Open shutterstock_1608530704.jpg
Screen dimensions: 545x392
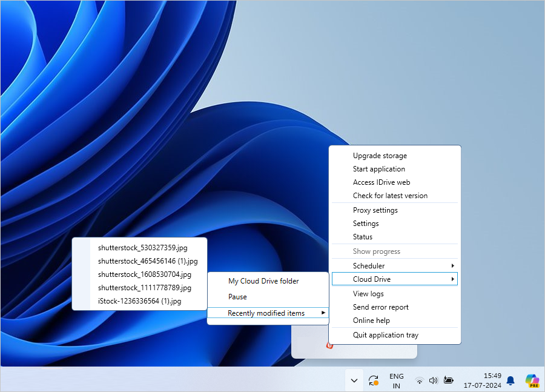[144, 274]
